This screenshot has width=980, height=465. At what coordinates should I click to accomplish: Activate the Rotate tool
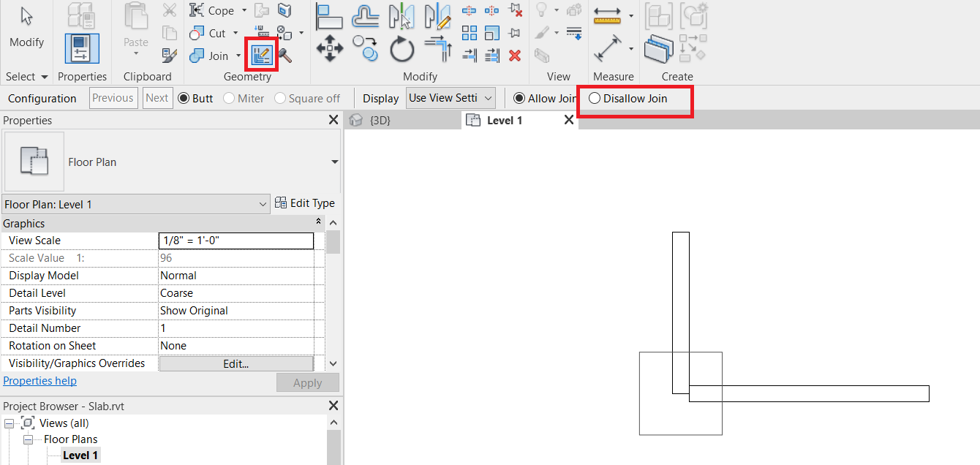(401, 49)
